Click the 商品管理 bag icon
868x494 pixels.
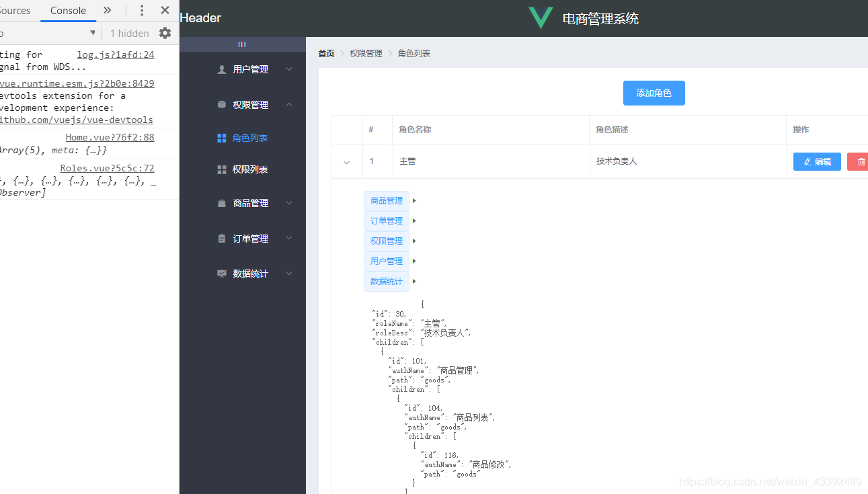click(x=222, y=203)
